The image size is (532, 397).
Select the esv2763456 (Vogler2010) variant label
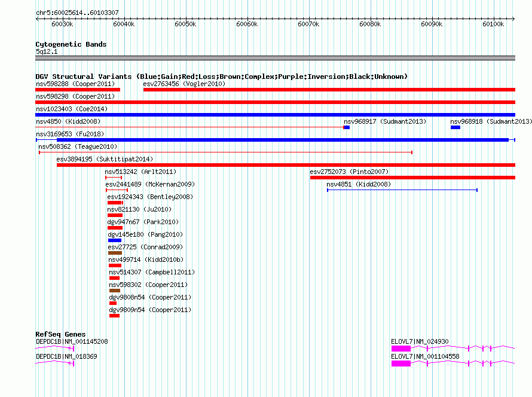[x=184, y=84]
